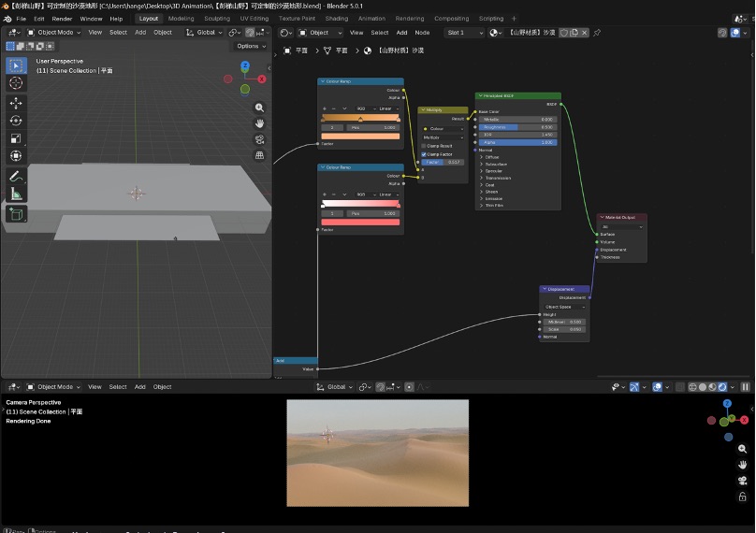Click fake user shield icon for material

click(563, 33)
